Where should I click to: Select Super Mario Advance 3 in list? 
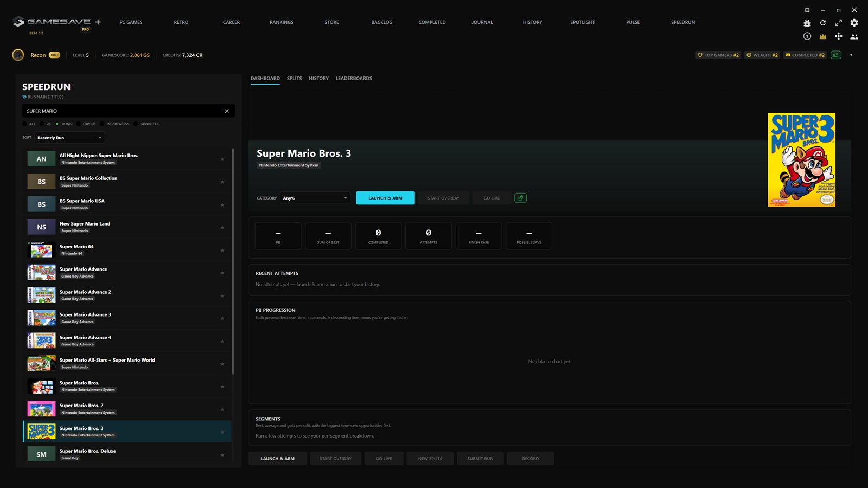[x=127, y=318]
